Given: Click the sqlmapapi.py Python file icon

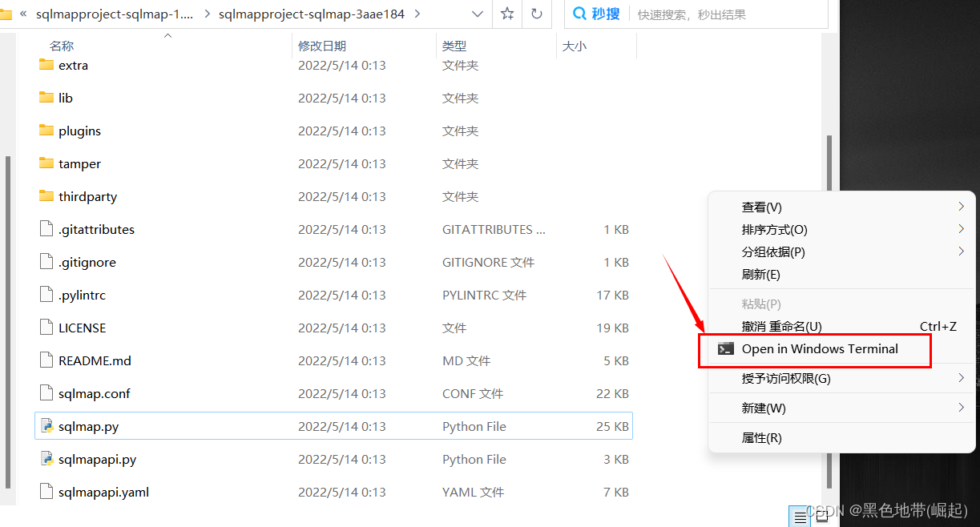Looking at the screenshot, I should 46,459.
